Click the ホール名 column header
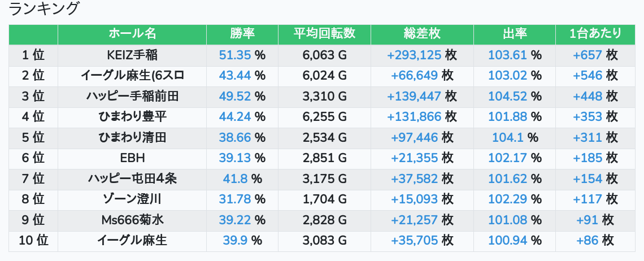 point(132,34)
